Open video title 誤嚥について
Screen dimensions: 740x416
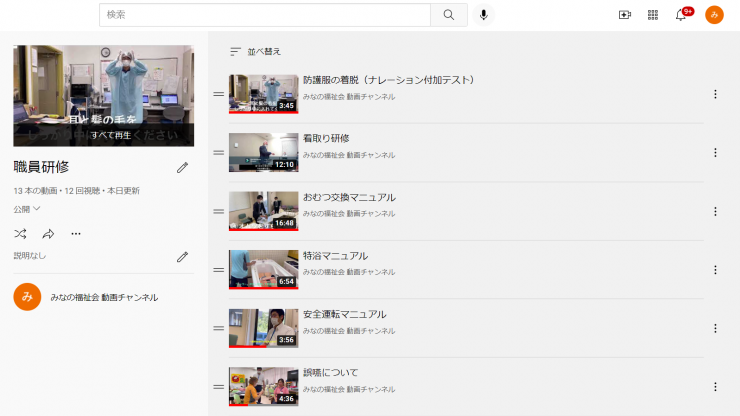330,373
